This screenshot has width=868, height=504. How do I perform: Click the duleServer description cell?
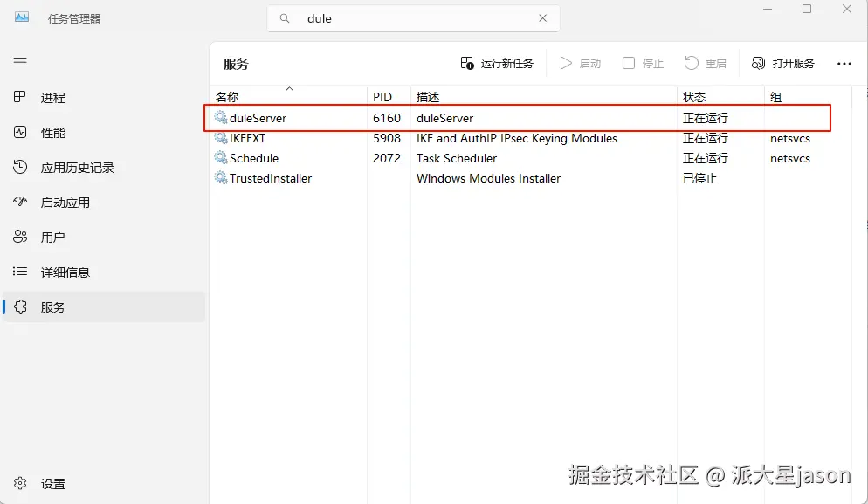pyautogui.click(x=445, y=118)
